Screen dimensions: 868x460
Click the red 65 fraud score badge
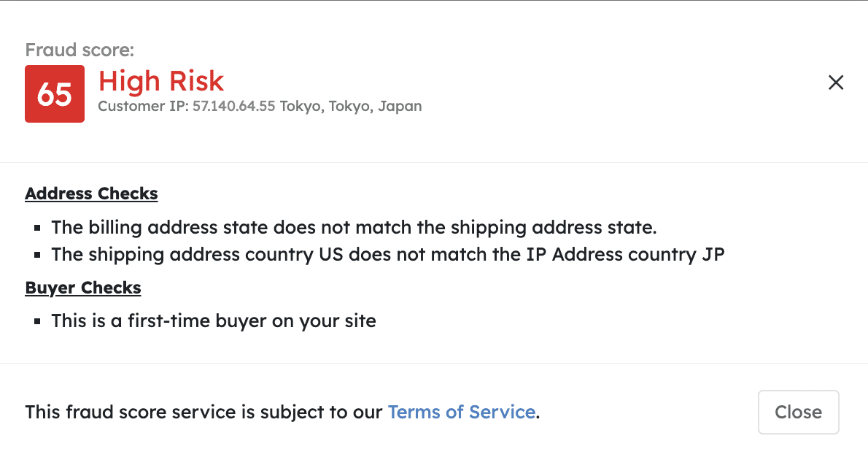coord(55,94)
